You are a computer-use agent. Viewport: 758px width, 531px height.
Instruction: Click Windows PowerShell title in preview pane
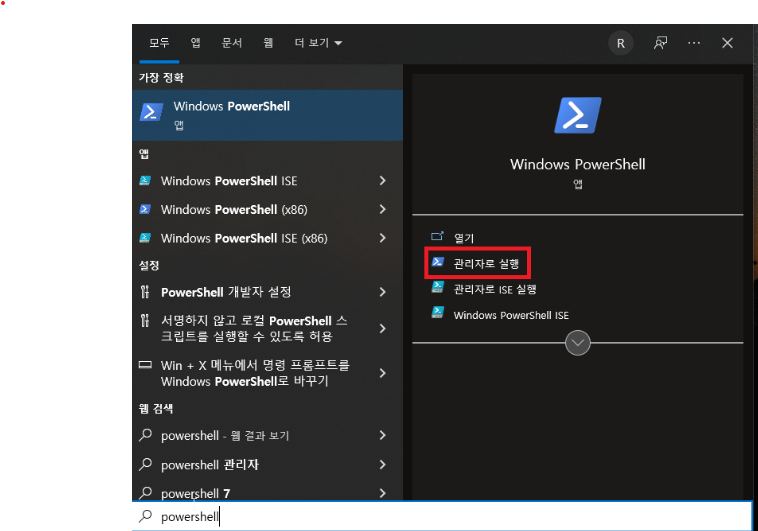click(578, 164)
